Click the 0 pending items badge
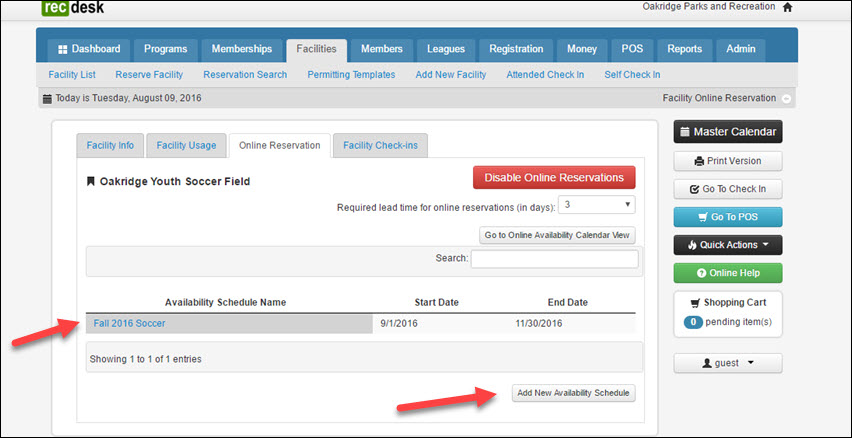Screen dimensions: 852x438 tap(693, 322)
